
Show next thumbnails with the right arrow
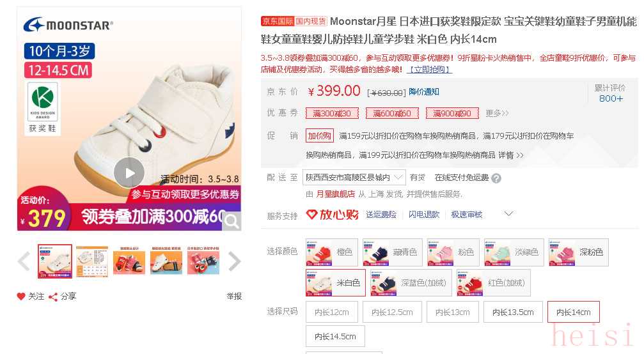[234, 261]
